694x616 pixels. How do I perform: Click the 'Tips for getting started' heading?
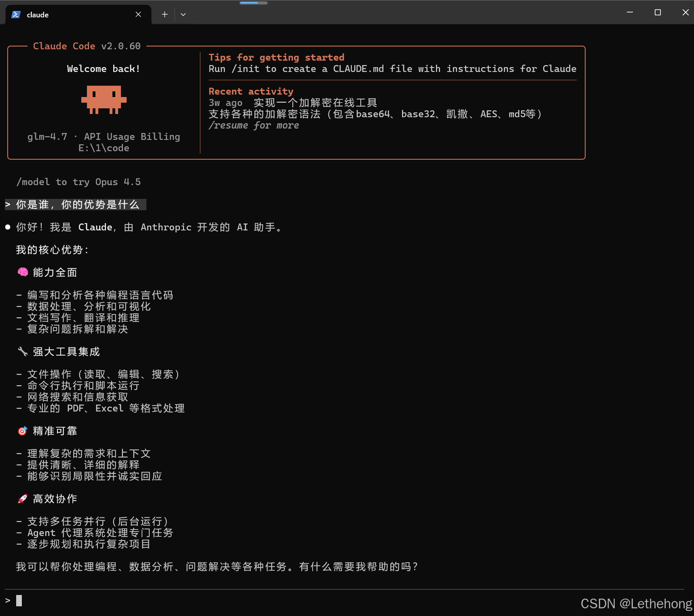(x=277, y=57)
